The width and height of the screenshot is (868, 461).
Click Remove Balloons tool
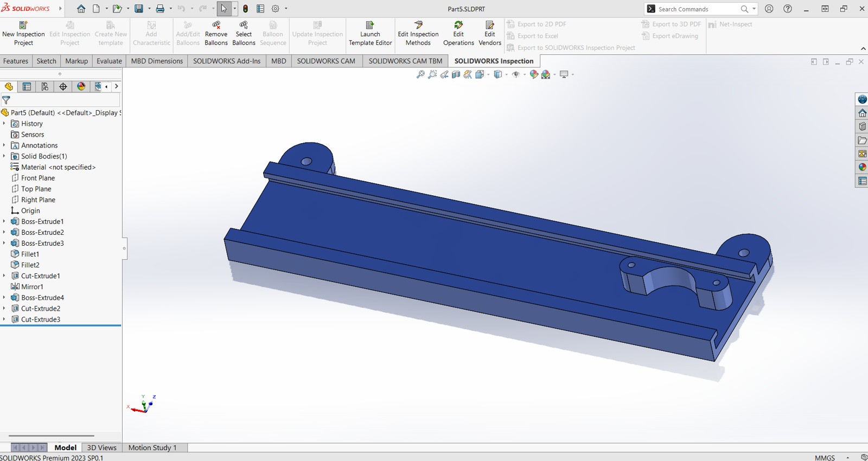(216, 34)
